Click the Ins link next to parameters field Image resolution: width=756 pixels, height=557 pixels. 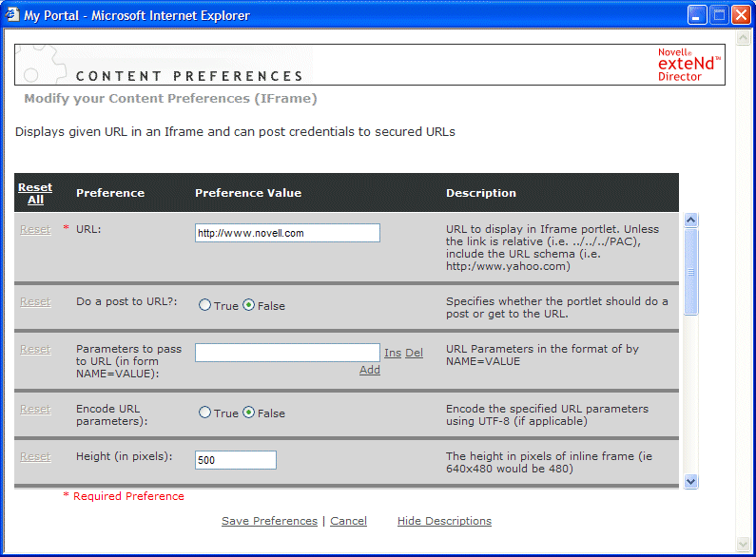(x=393, y=353)
